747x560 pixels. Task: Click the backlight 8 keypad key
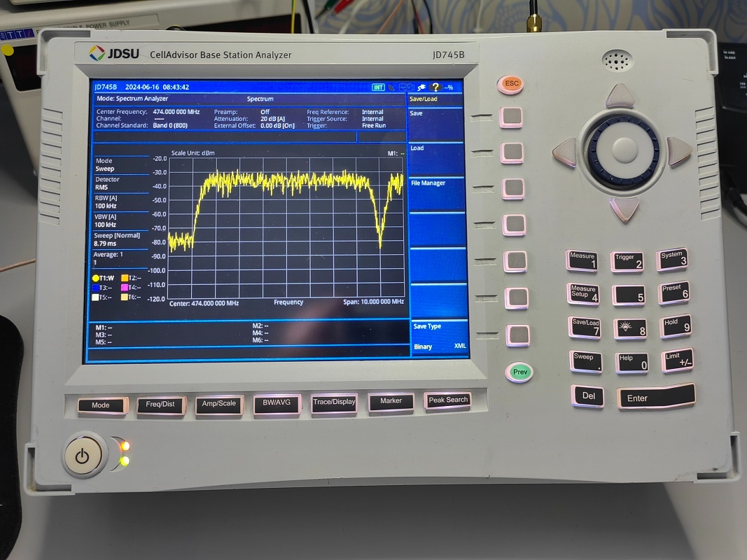click(x=630, y=328)
